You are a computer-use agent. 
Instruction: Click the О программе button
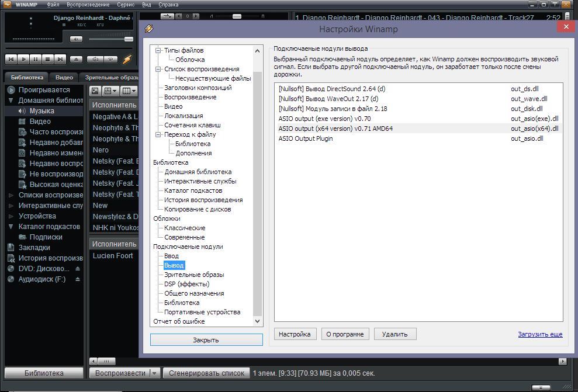click(x=345, y=334)
